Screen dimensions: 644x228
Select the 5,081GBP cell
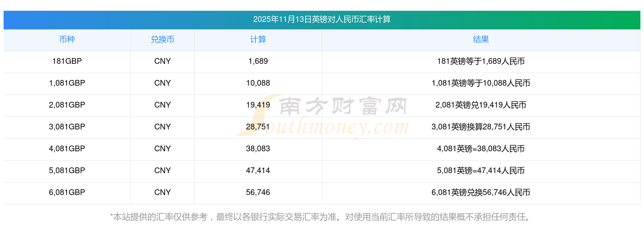coord(67,171)
